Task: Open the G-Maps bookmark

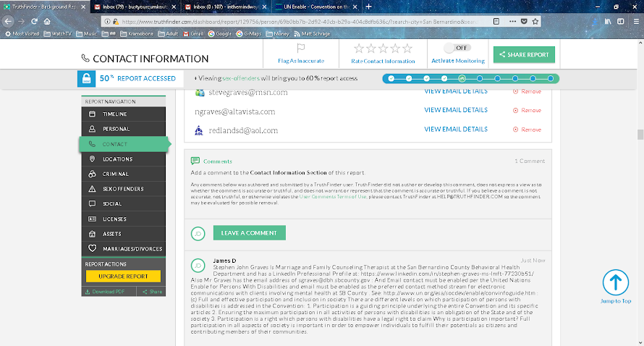Action: point(249,34)
